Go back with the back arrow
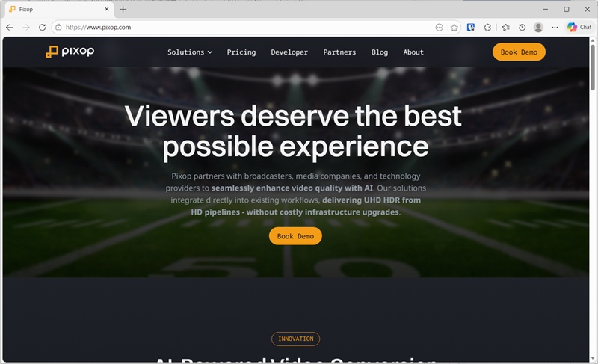The image size is (598, 364). tap(10, 28)
